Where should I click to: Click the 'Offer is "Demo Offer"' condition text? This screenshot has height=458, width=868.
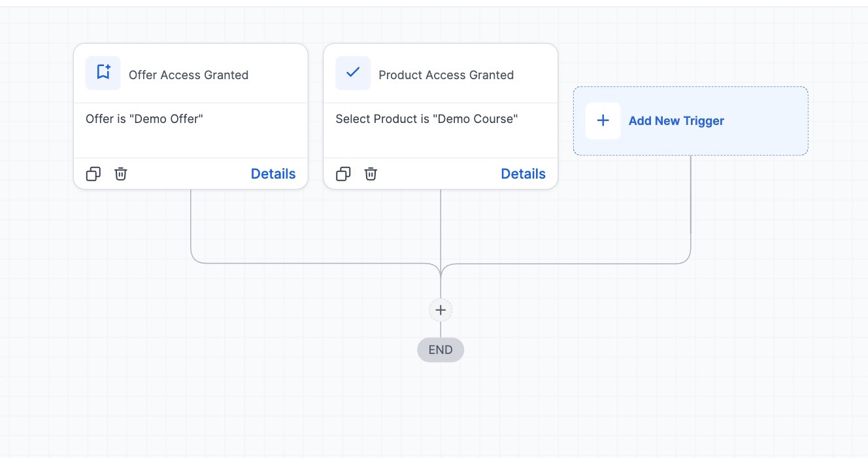[x=144, y=119]
